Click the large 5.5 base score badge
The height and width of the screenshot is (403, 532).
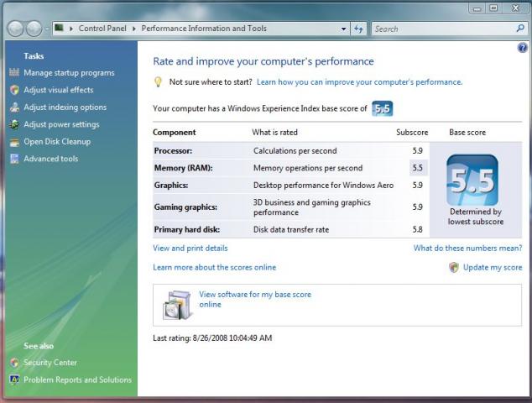pos(472,180)
